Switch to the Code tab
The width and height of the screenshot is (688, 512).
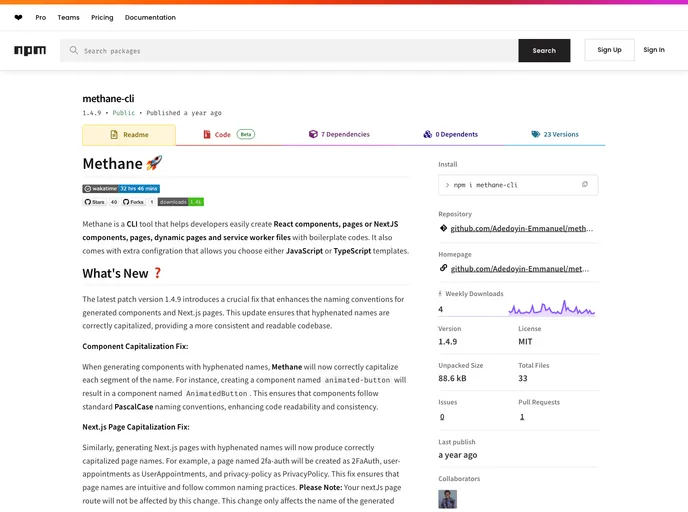click(x=229, y=134)
